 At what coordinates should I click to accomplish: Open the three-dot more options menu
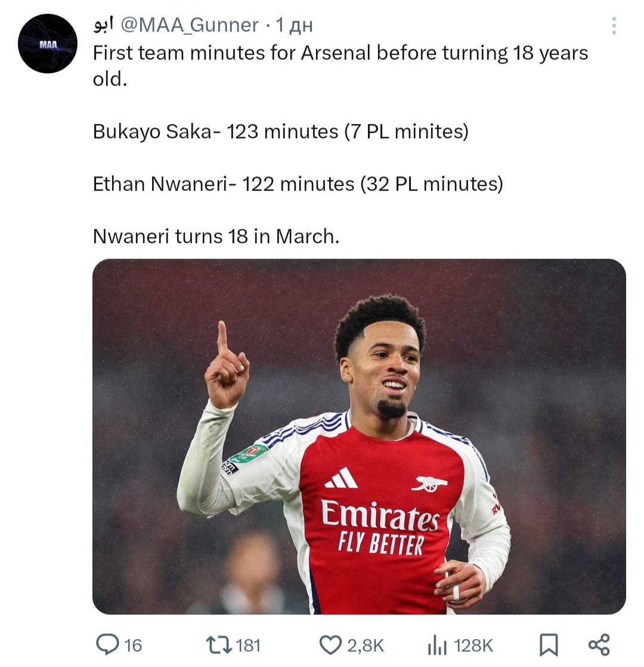[x=614, y=26]
